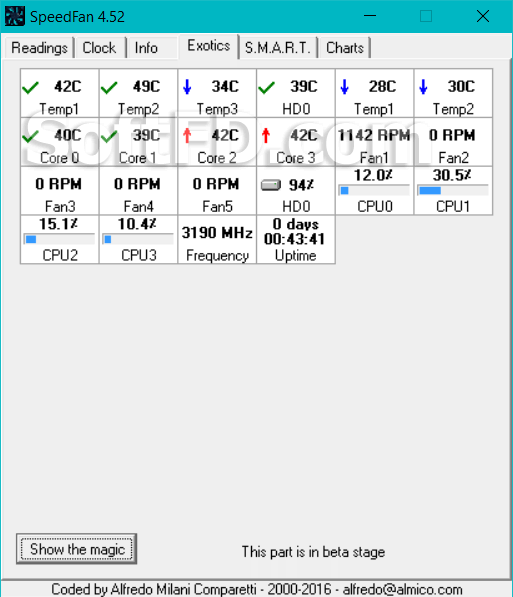Click the Fan1 1142 RPM cell
This screenshot has width=513, height=597.
[x=374, y=142]
